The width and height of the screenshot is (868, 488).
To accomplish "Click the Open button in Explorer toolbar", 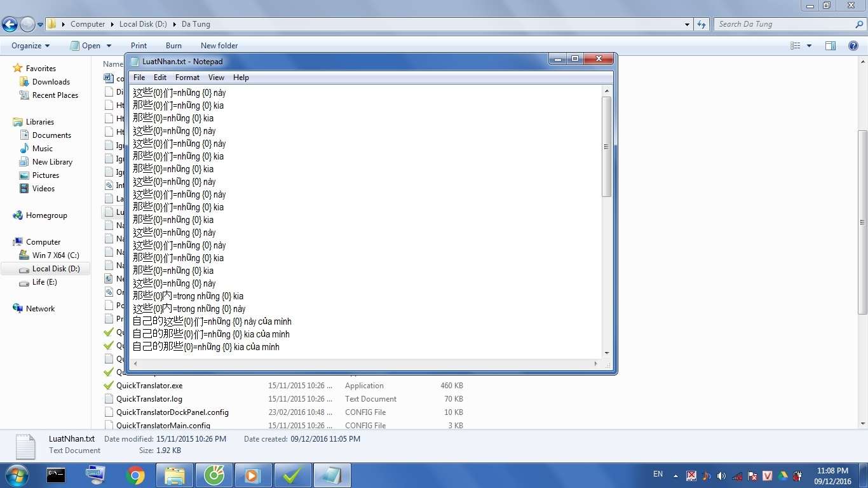I will point(86,46).
